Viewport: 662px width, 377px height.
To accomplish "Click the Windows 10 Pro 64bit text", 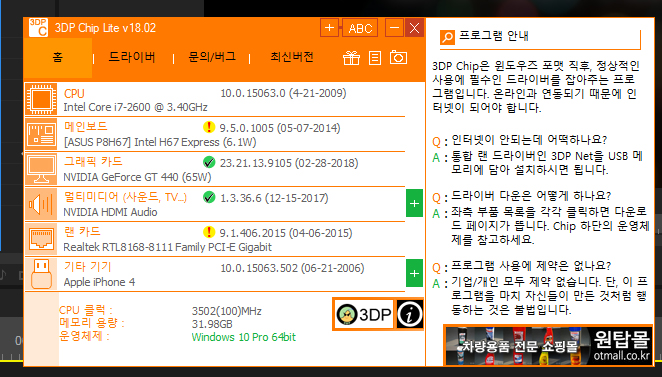I will click(x=244, y=337).
